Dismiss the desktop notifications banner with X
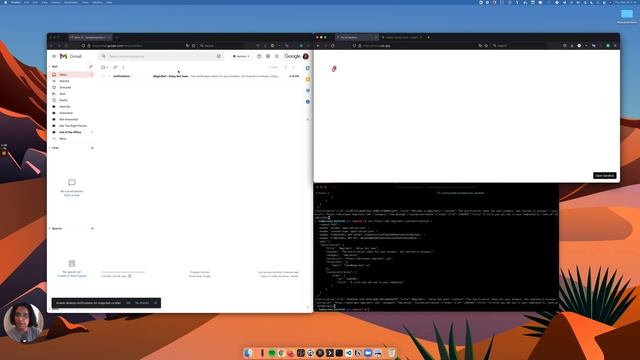 [156, 303]
